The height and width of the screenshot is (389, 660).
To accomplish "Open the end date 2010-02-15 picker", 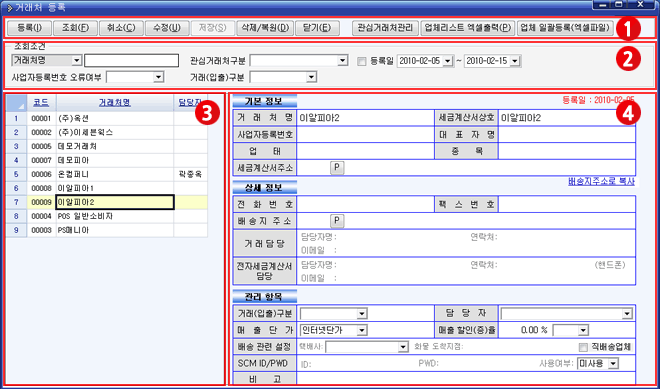I will pyautogui.click(x=515, y=61).
